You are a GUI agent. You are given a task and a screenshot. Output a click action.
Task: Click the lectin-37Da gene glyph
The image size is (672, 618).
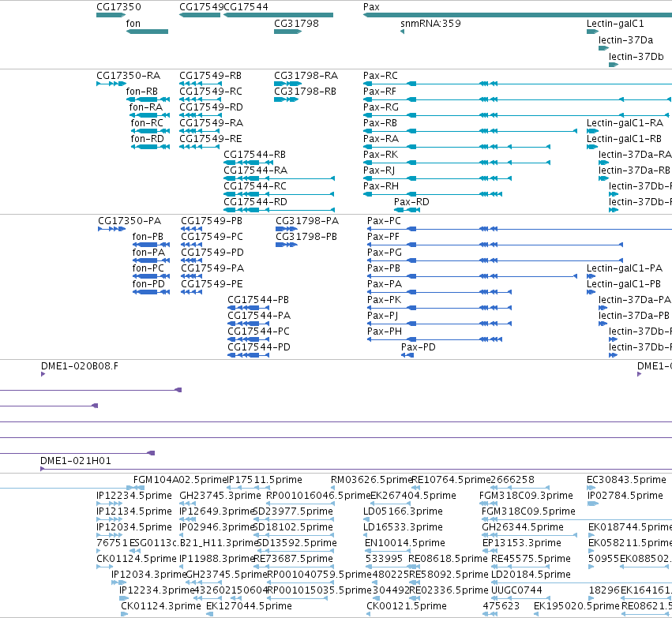(x=603, y=48)
